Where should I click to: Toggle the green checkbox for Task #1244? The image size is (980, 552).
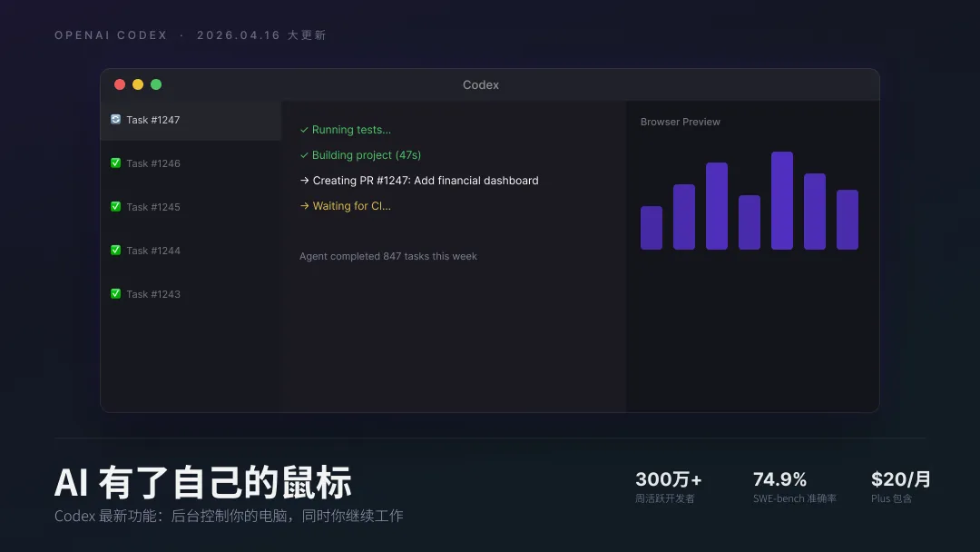[x=115, y=250]
